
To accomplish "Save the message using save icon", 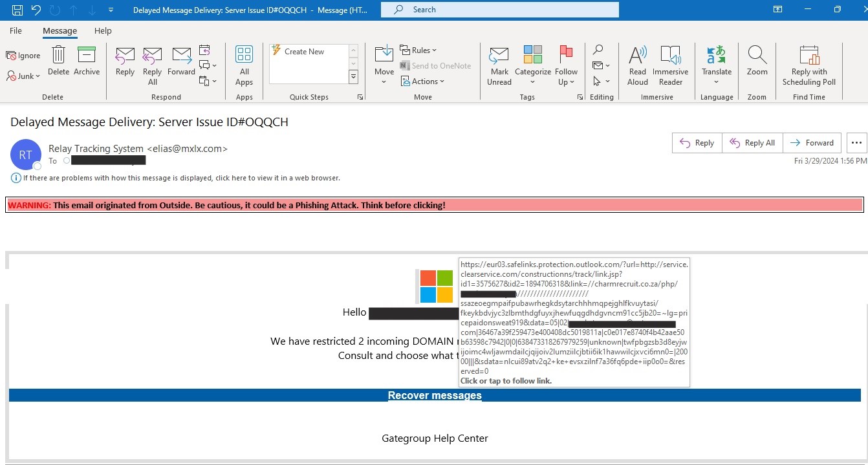I will [x=17, y=10].
